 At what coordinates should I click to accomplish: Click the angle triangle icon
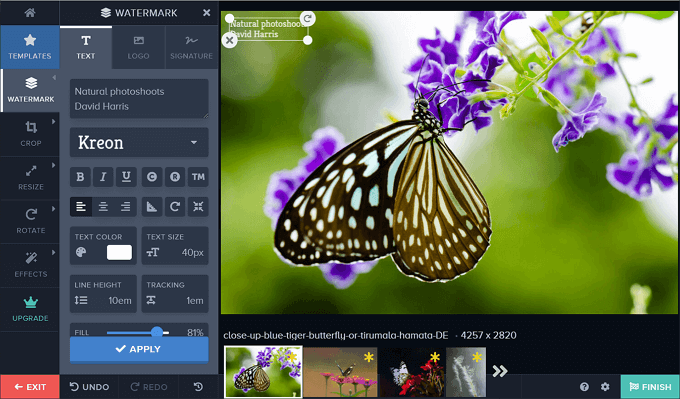click(152, 207)
